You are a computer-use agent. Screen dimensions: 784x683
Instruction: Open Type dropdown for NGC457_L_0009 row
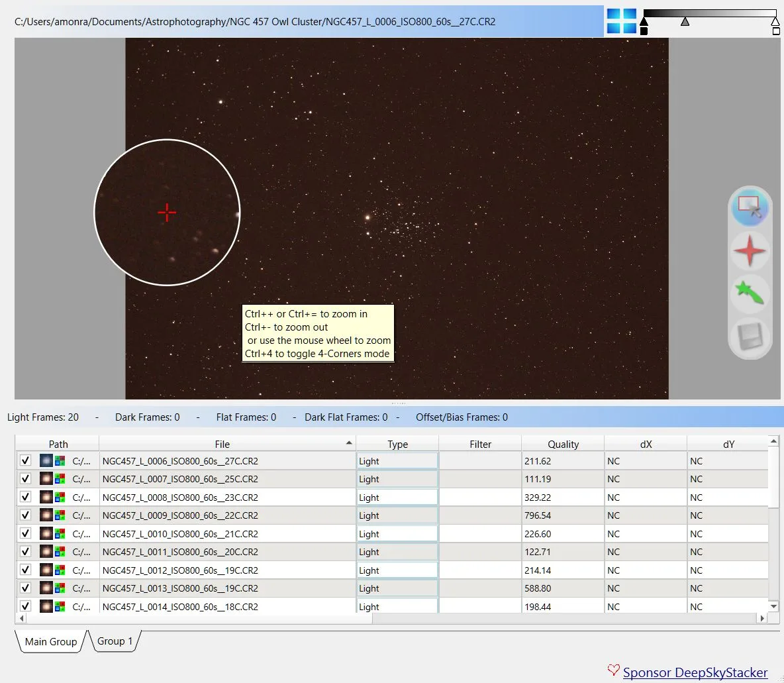click(397, 515)
